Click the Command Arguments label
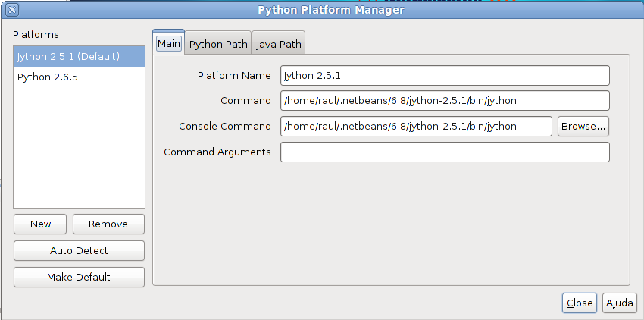This screenshot has height=320, width=644. coord(217,152)
